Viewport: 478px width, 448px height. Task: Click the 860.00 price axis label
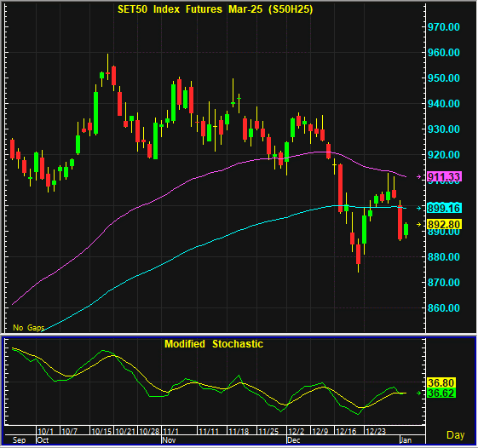(x=444, y=308)
